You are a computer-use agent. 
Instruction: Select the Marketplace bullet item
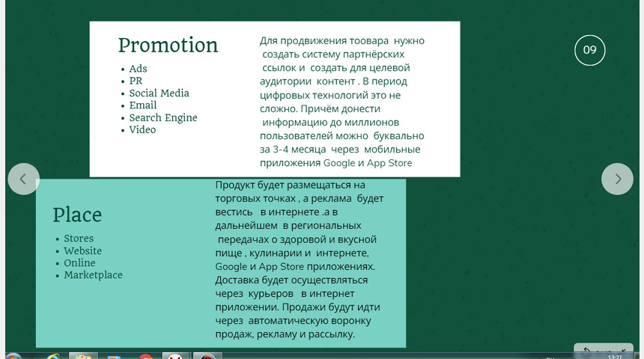94,275
